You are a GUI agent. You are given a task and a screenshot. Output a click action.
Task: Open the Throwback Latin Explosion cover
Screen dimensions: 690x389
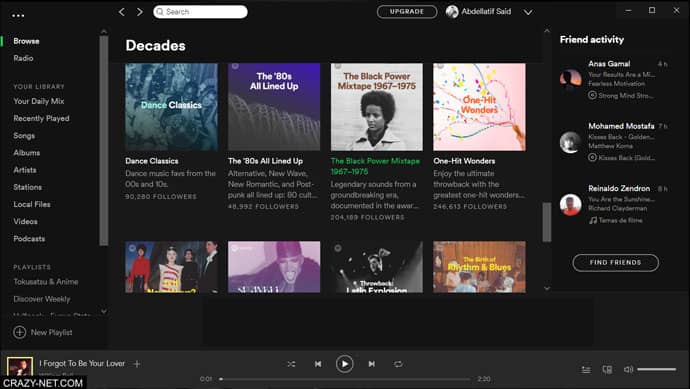(x=377, y=267)
